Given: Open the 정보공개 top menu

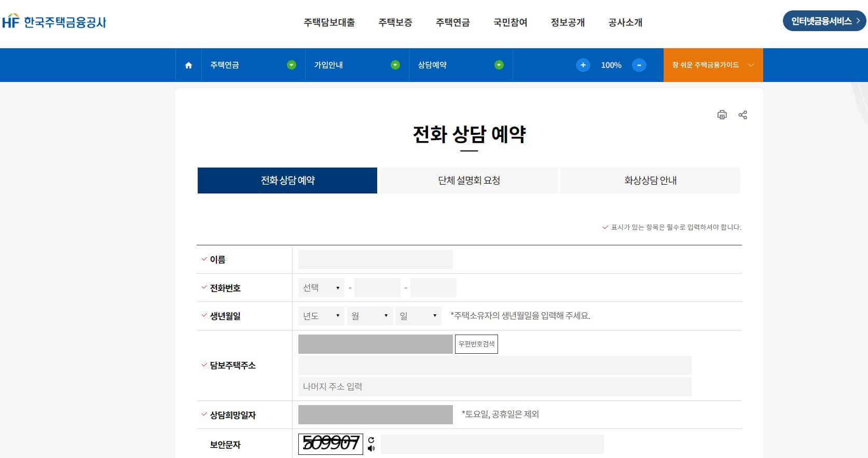Looking at the screenshot, I should [568, 22].
